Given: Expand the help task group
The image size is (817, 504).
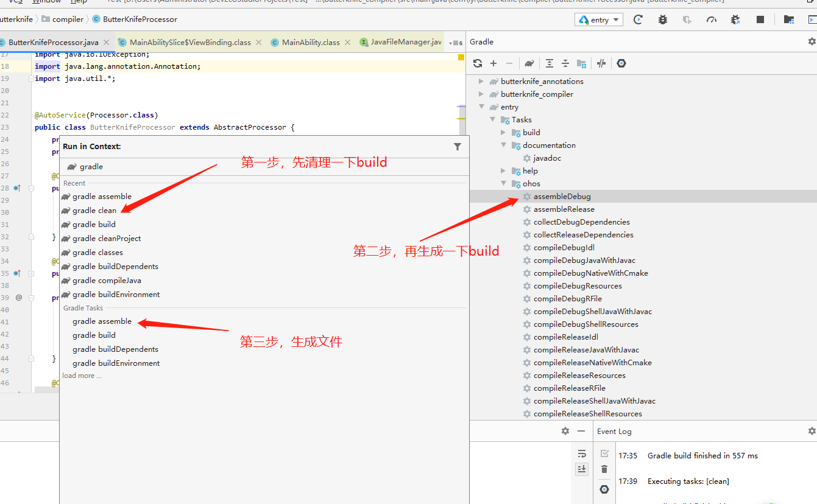Looking at the screenshot, I should [x=503, y=170].
